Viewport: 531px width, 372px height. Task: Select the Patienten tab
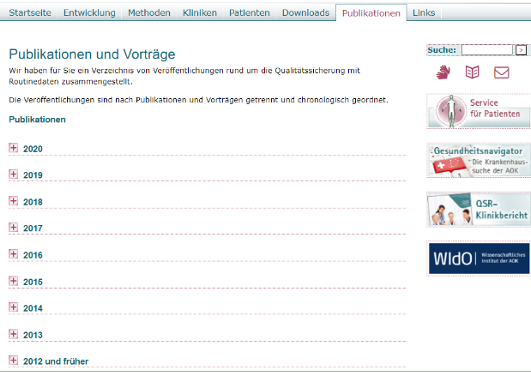point(250,13)
